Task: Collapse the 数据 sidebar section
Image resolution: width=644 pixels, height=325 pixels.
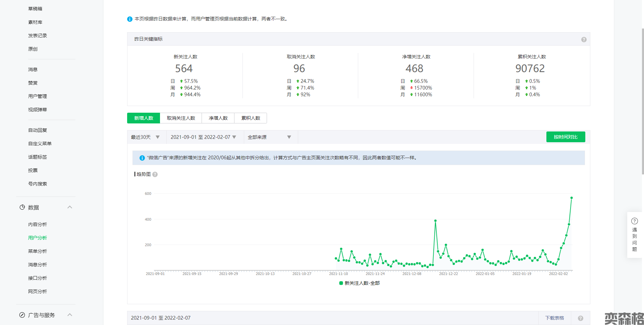Action: [70, 207]
